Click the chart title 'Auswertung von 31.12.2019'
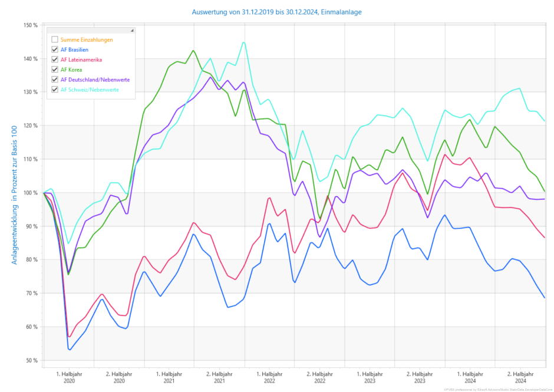The image size is (554, 392). (x=276, y=12)
